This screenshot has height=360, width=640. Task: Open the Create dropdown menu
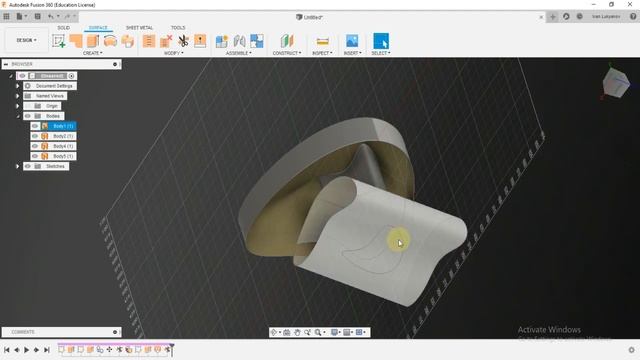93,53
